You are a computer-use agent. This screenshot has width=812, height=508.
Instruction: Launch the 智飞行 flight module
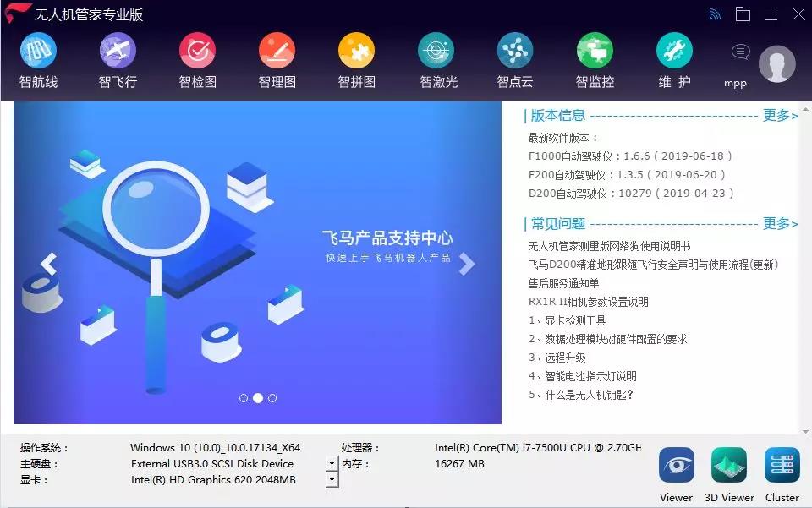click(x=118, y=52)
